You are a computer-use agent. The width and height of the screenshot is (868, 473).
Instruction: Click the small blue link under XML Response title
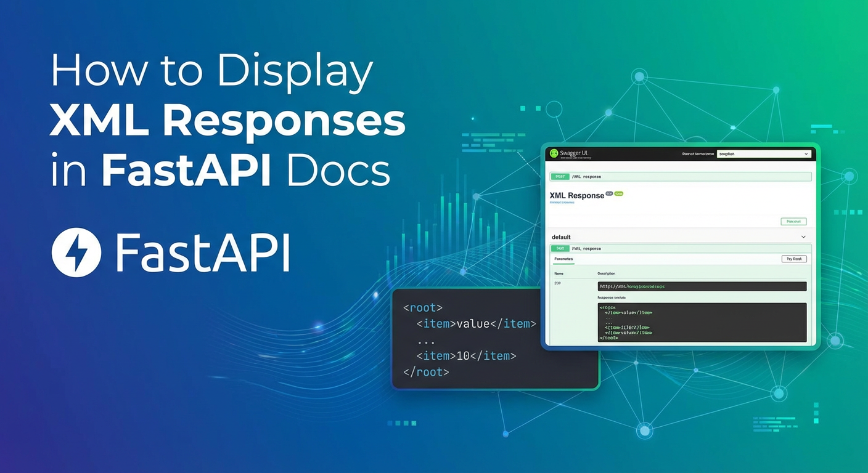click(x=562, y=203)
